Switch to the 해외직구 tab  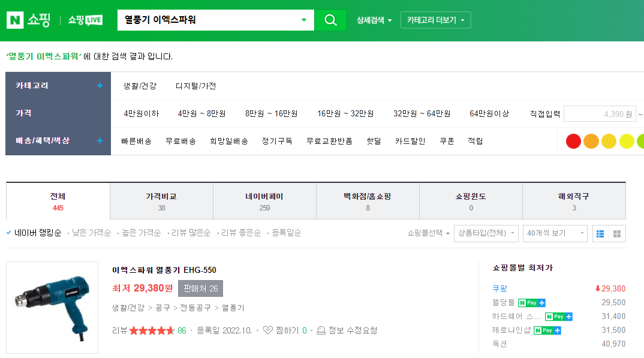tap(574, 201)
